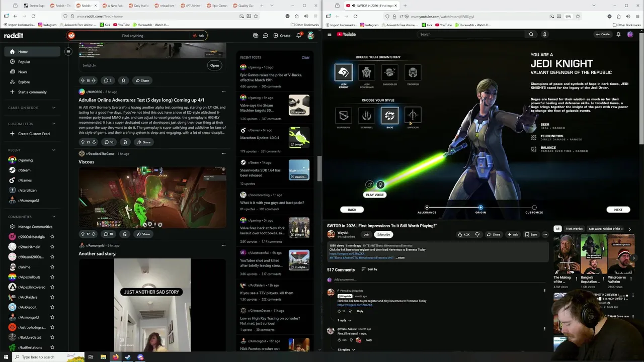This screenshot has height=362, width=644.
Task: Toggle favorite star for r/AskReddit
Action: point(52,307)
